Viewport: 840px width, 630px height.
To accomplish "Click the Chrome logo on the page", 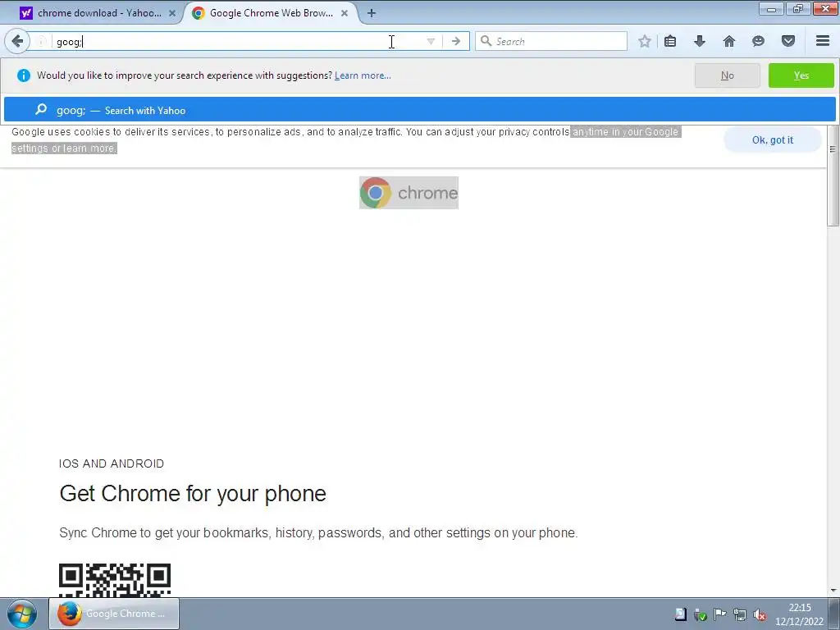I will [409, 193].
